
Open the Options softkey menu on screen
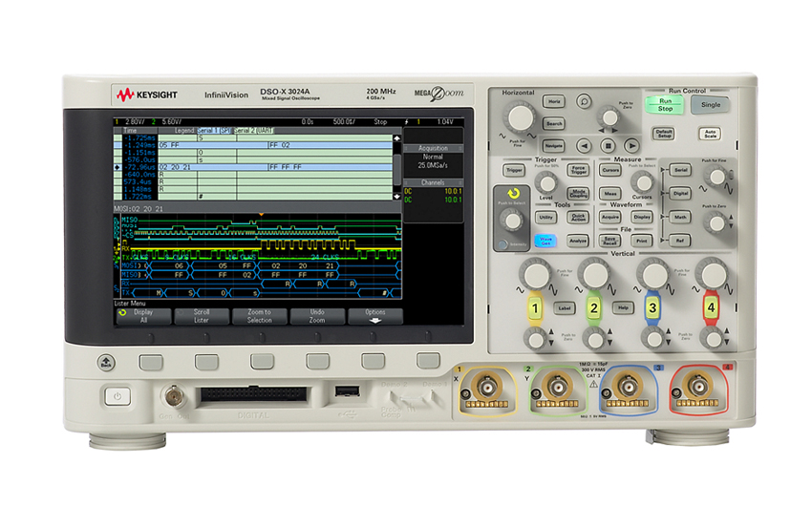pyautogui.click(x=374, y=316)
